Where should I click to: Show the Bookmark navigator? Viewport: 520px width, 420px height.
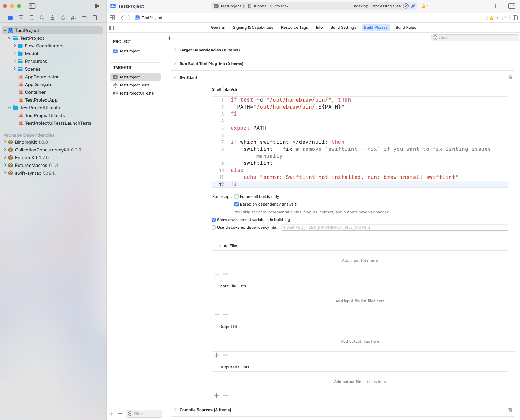coord(32,18)
